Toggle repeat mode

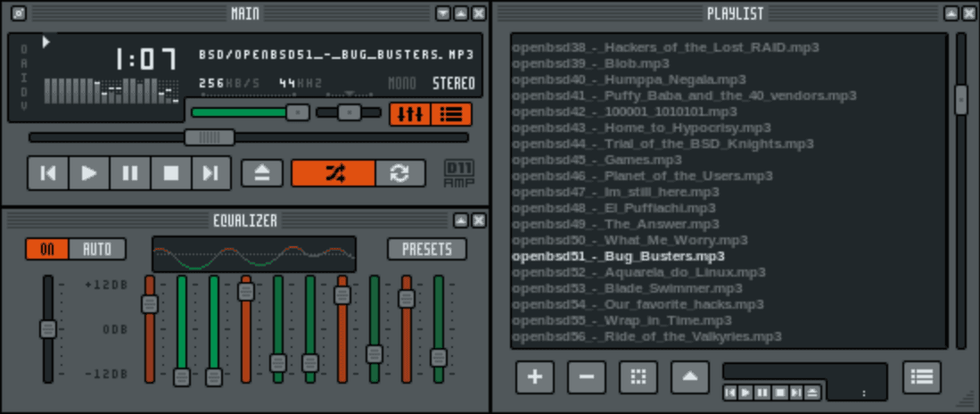400,173
